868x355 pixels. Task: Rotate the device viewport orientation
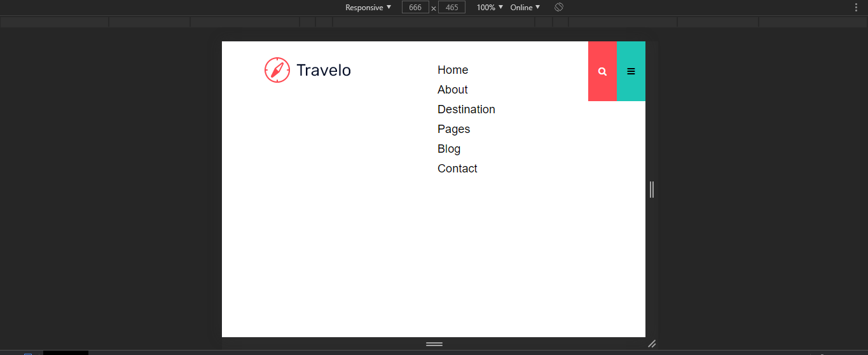[558, 8]
